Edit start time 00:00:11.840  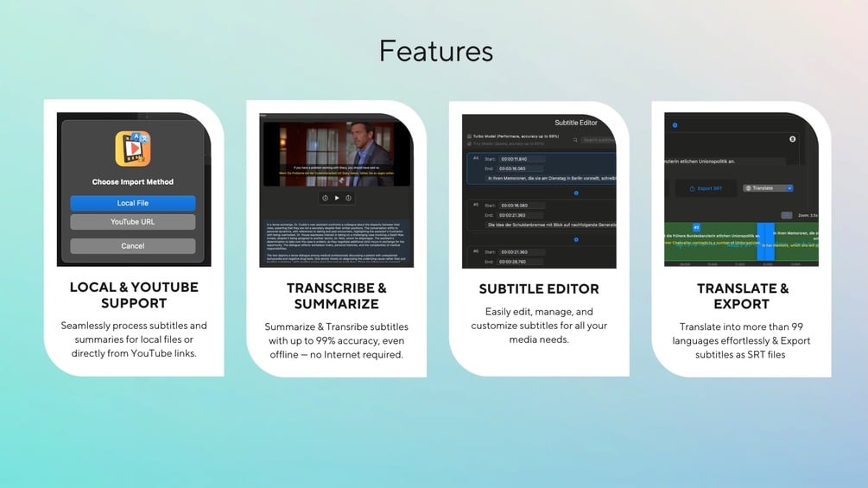522,159
